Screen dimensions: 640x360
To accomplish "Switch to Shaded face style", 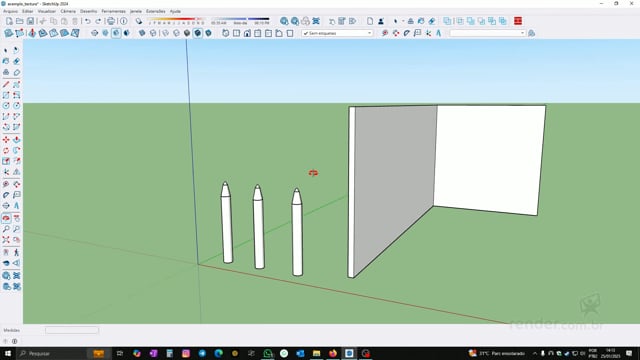I will [187, 33].
